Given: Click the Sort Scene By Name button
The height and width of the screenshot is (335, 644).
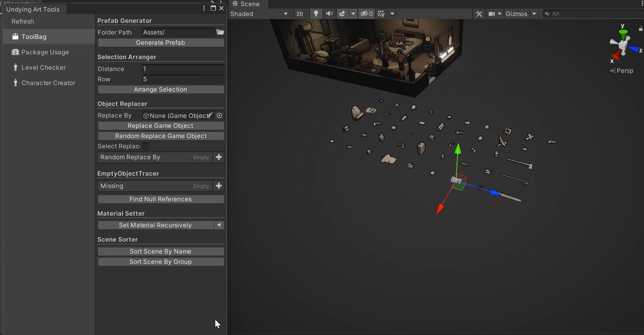Looking at the screenshot, I should [x=161, y=252].
